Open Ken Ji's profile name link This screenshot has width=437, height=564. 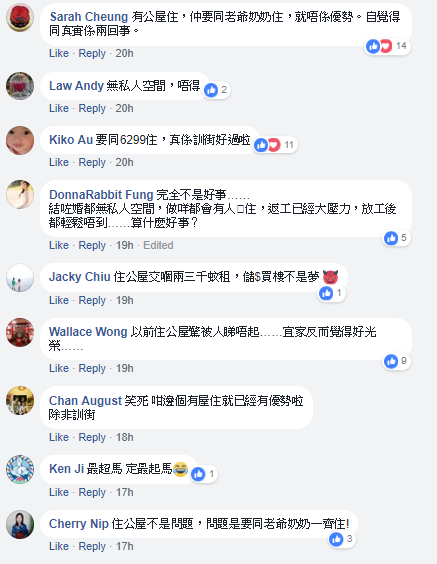coord(67,469)
